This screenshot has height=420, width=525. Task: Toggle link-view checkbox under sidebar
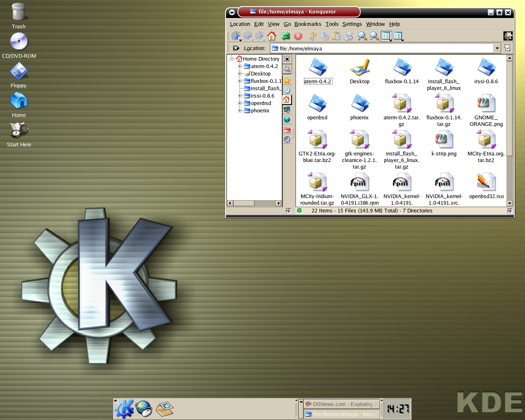(288, 211)
